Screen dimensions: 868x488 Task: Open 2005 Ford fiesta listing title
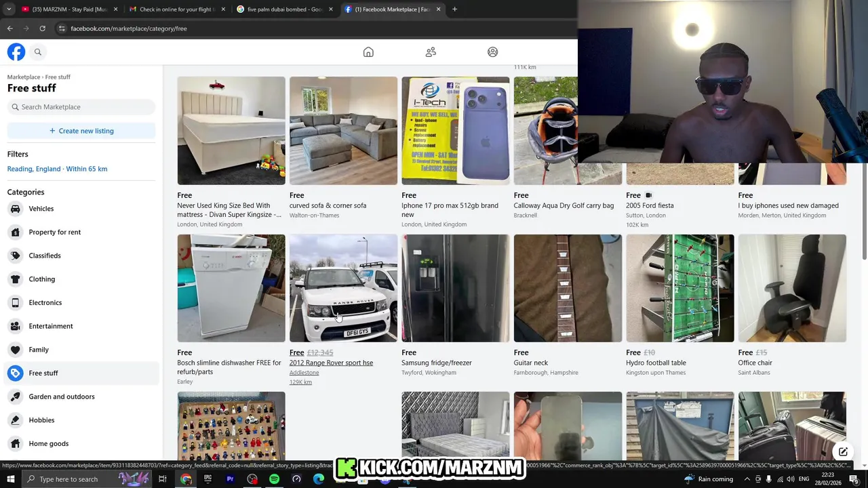650,205
